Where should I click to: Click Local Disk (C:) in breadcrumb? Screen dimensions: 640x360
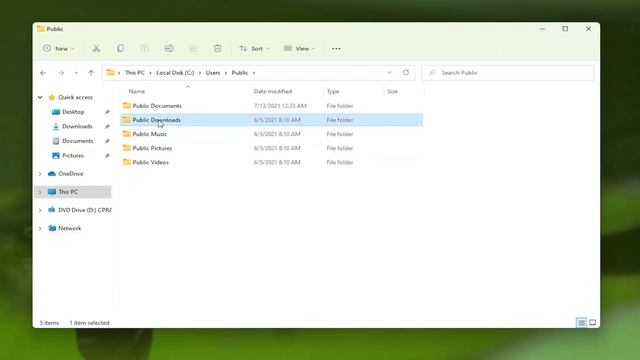(x=175, y=73)
